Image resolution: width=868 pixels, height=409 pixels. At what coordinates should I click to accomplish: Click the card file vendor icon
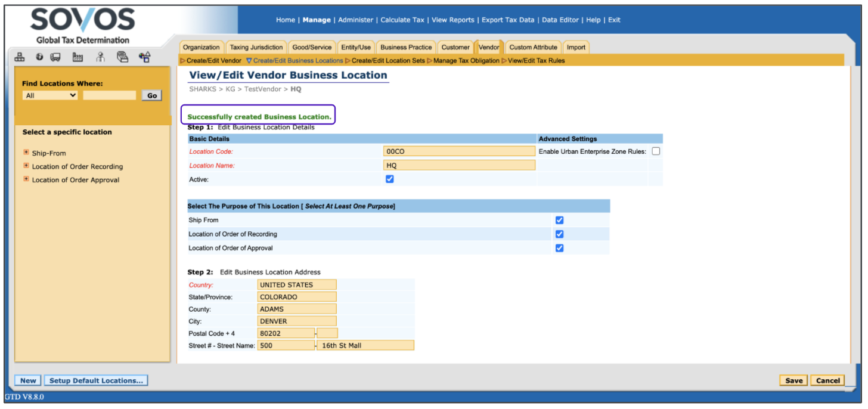tap(122, 57)
